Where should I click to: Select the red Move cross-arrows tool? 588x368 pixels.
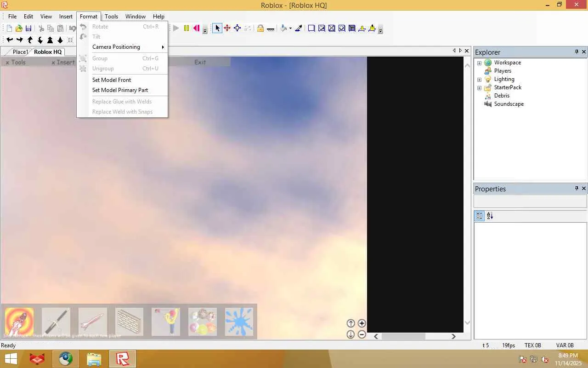[x=227, y=28]
